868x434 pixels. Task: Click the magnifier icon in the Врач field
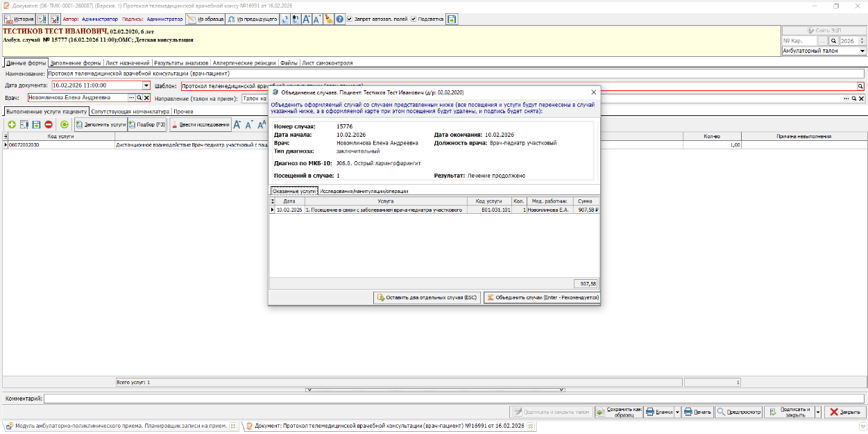click(139, 98)
